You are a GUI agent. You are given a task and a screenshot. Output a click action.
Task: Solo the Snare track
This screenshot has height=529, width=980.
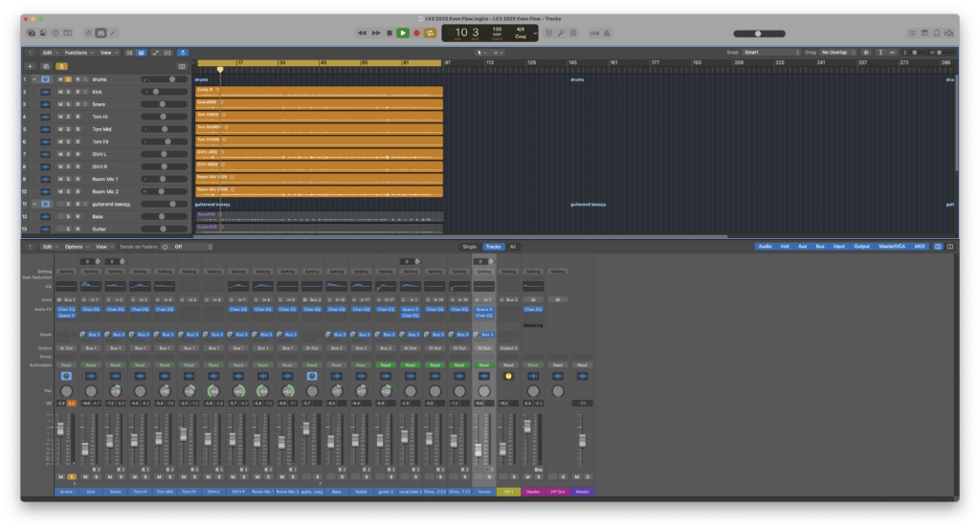68,104
